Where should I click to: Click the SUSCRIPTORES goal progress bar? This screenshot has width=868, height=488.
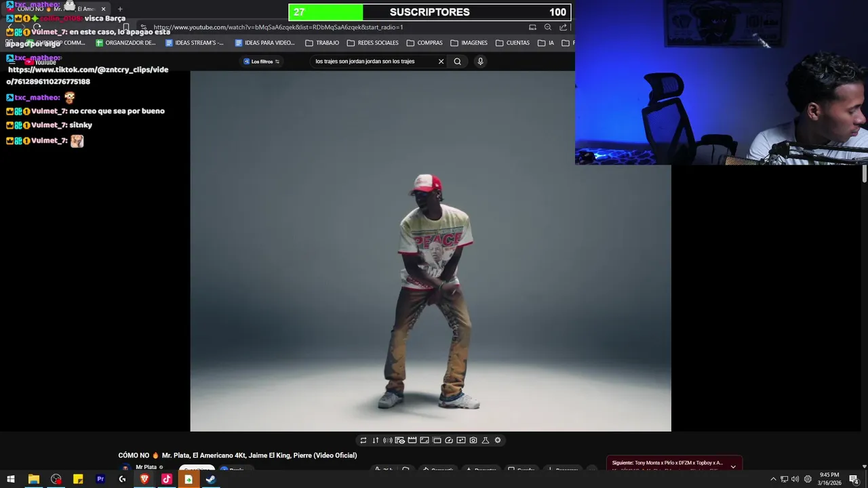[x=430, y=12]
